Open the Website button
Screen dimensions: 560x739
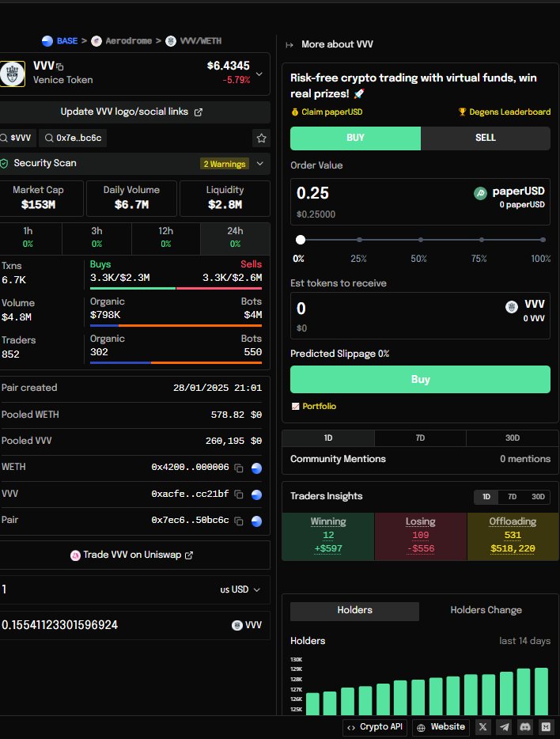[x=442, y=727]
